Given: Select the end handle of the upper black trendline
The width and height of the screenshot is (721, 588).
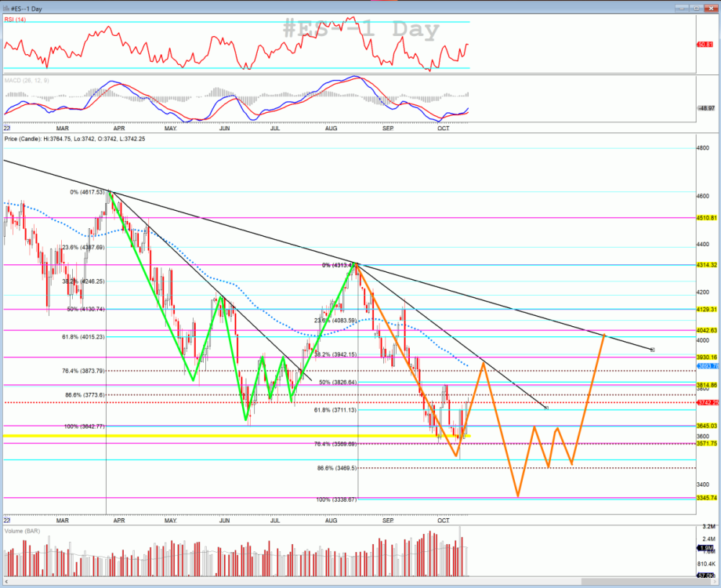Looking at the screenshot, I should tap(653, 350).
